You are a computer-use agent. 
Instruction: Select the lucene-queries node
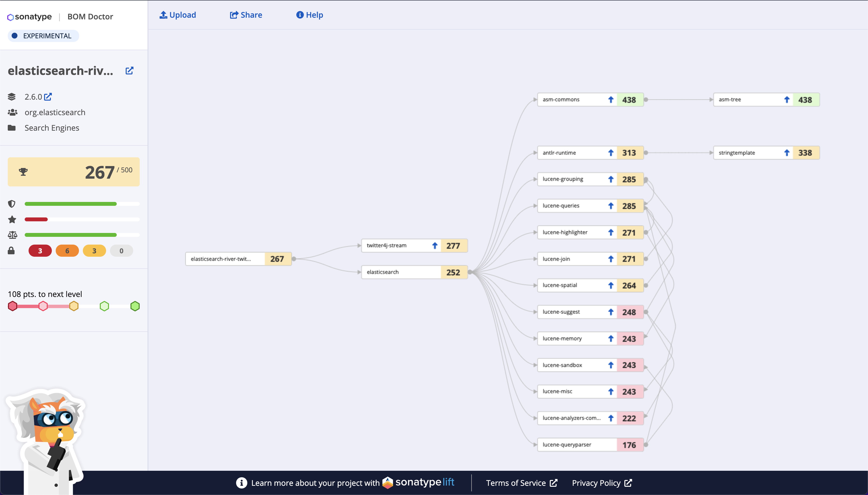(x=590, y=206)
